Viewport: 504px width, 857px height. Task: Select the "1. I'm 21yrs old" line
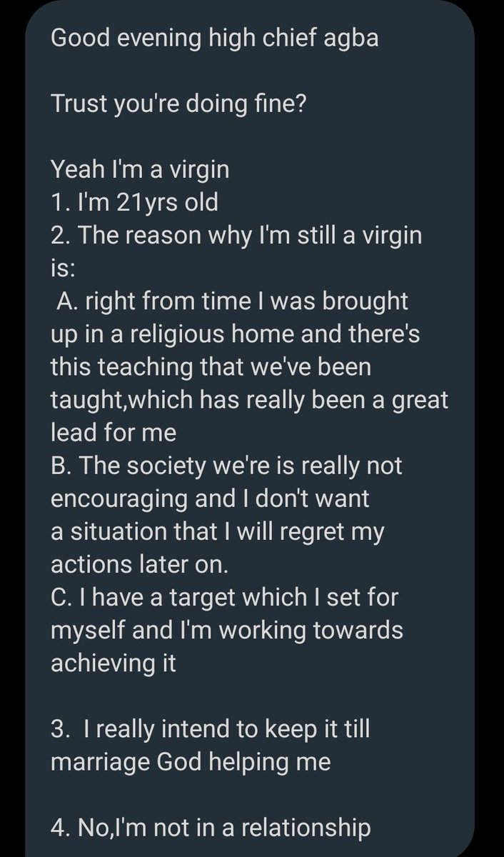[x=134, y=204]
